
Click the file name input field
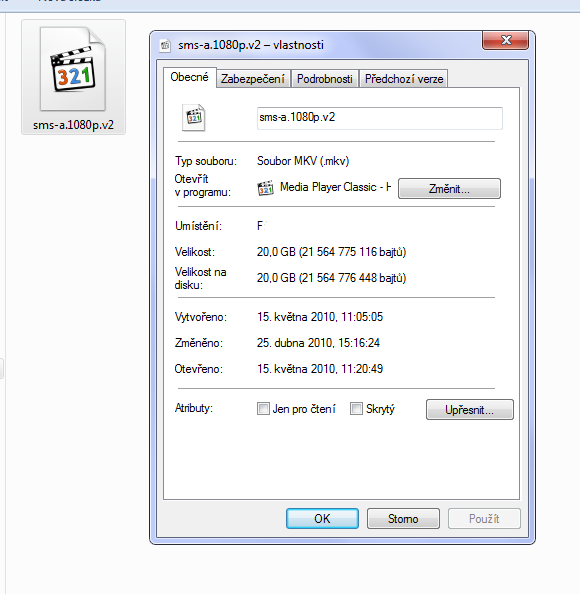[380, 118]
